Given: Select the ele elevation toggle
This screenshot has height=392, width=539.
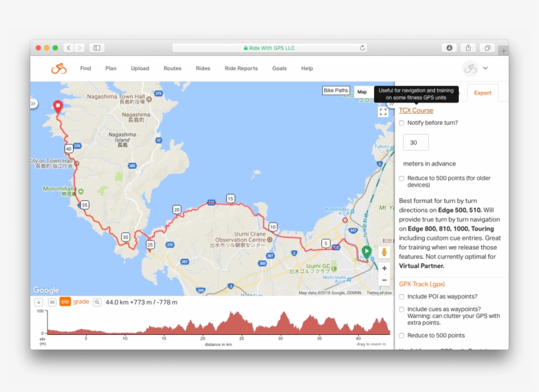Looking at the screenshot, I should [x=65, y=302].
